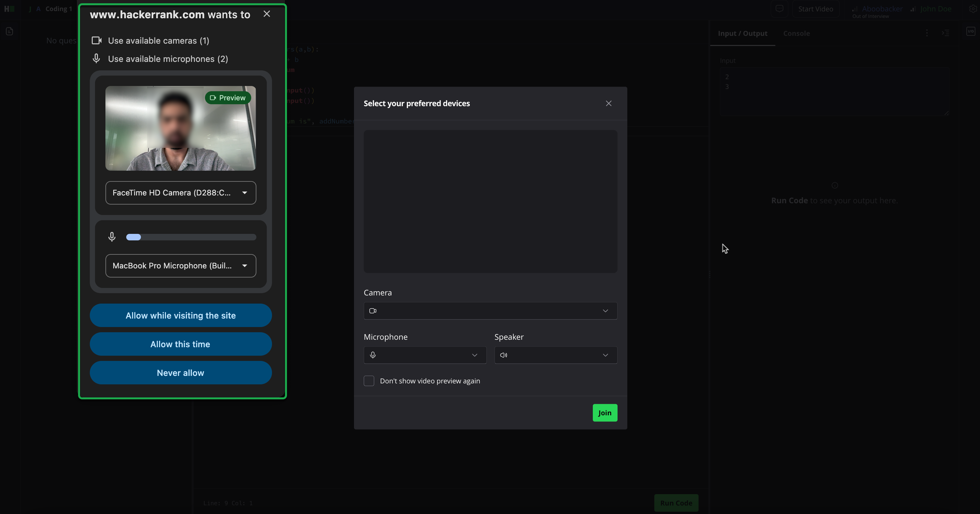Click the collapse panel indent icon
This screenshot has width=980, height=514.
pyautogui.click(x=946, y=34)
